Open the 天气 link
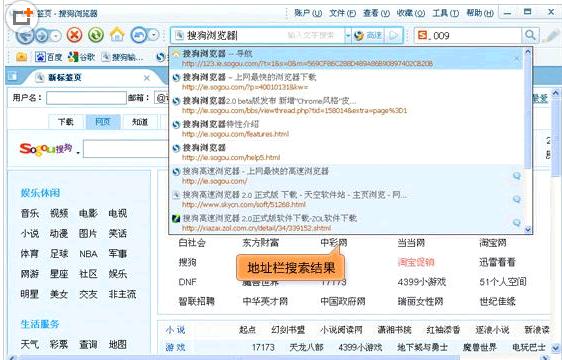Image resolution: width=562 pixels, height=360 pixels. tap(30, 345)
